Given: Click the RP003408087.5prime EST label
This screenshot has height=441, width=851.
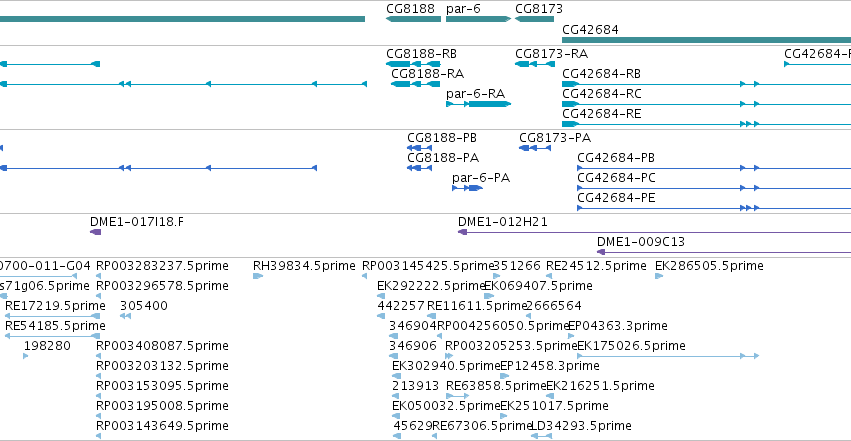Looking at the screenshot, I should coord(162,346).
